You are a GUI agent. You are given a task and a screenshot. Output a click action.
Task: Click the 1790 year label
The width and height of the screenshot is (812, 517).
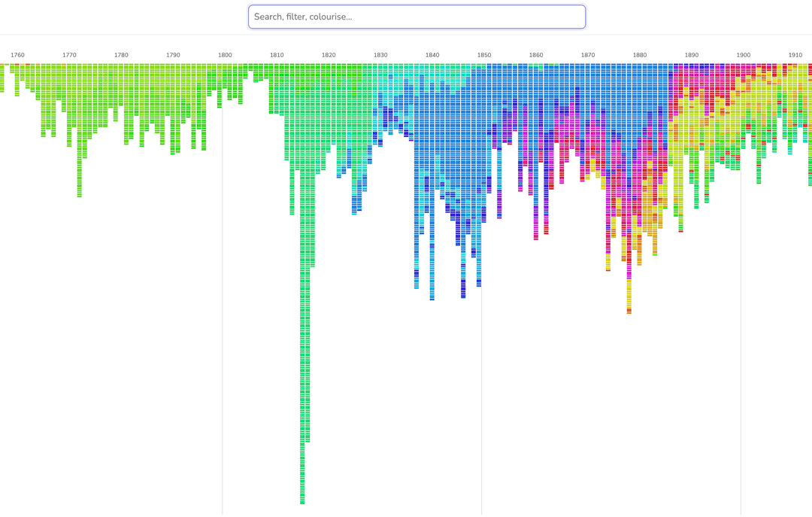pos(173,55)
